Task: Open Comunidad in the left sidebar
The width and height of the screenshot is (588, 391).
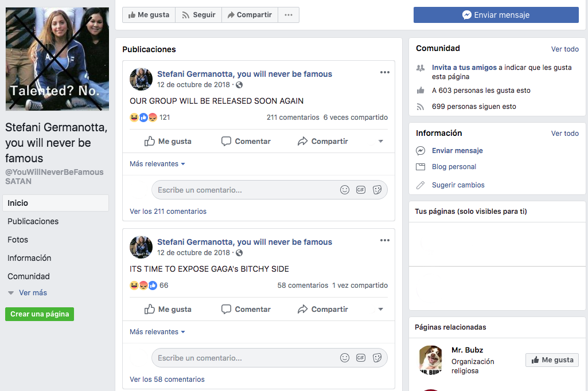Action: [x=29, y=276]
